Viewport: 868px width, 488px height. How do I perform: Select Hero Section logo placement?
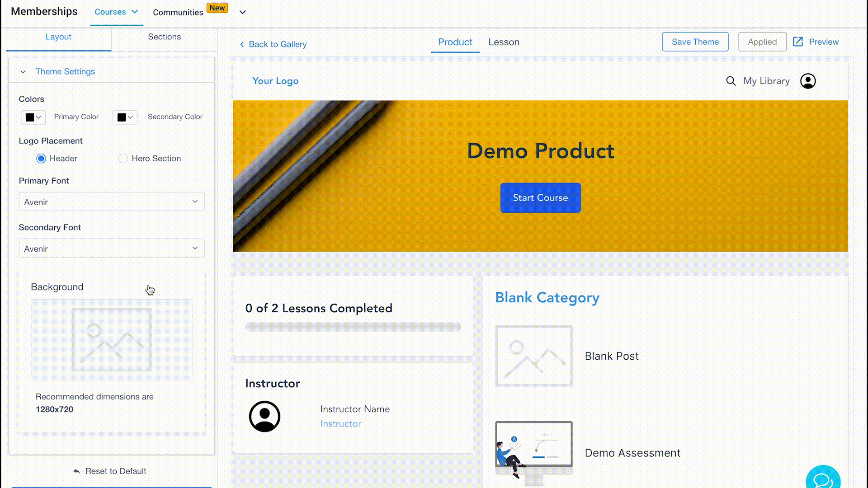123,159
